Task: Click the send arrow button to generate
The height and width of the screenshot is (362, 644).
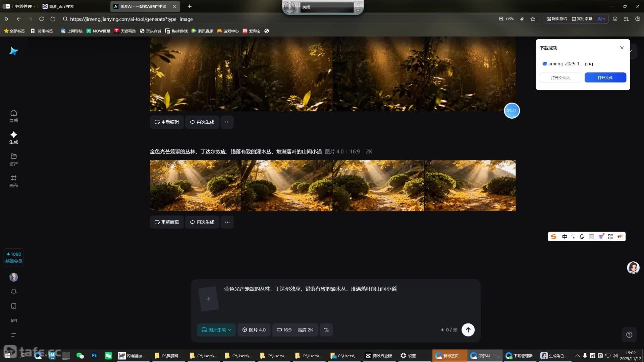Action: pos(468,330)
